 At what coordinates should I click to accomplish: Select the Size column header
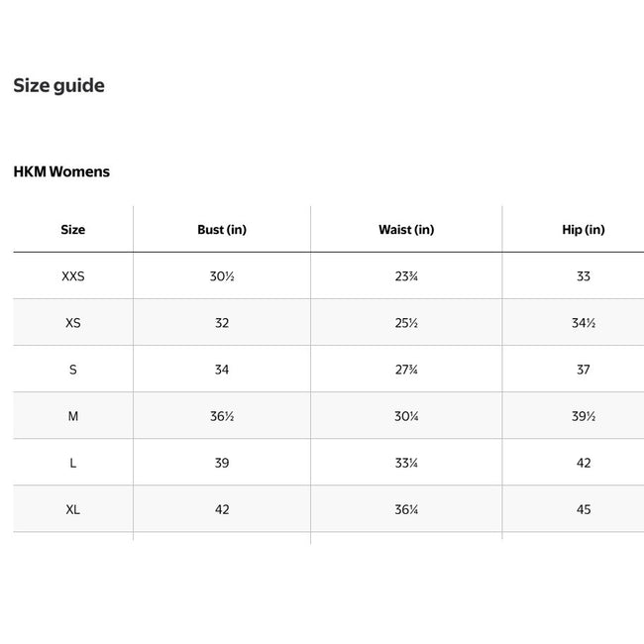coord(72,230)
